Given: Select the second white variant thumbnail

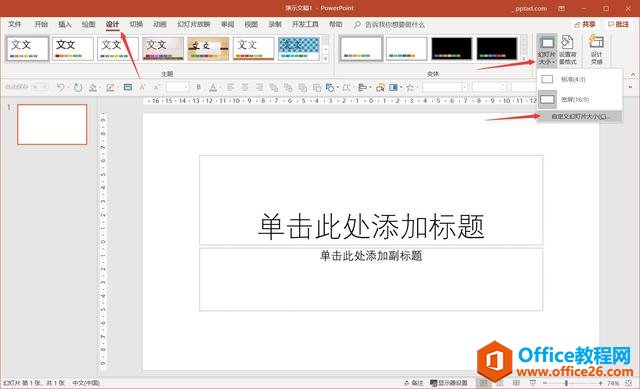Looking at the screenshot, I should coord(407,49).
